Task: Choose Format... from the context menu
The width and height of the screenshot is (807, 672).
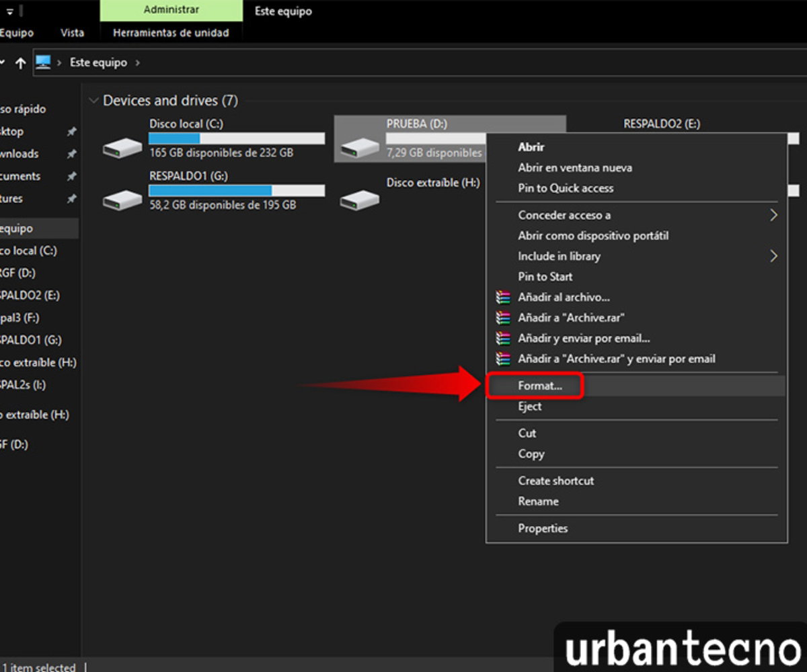Action: click(x=539, y=386)
